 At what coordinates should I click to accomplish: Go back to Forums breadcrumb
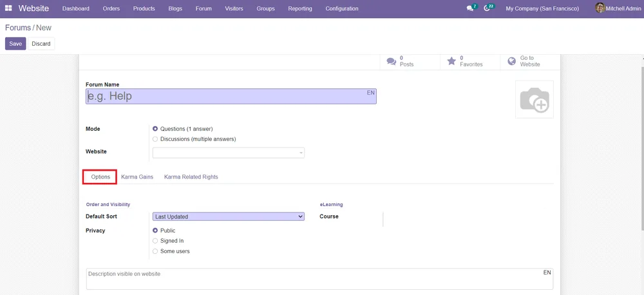[18, 28]
